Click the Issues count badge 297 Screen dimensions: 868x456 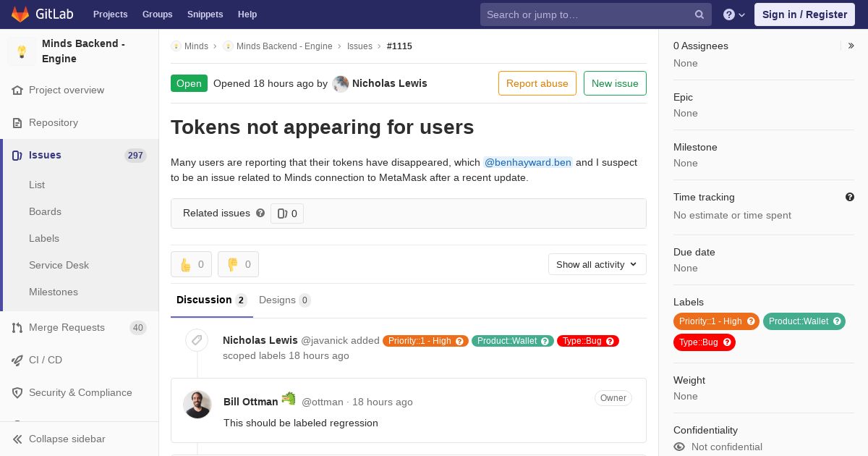[135, 156]
